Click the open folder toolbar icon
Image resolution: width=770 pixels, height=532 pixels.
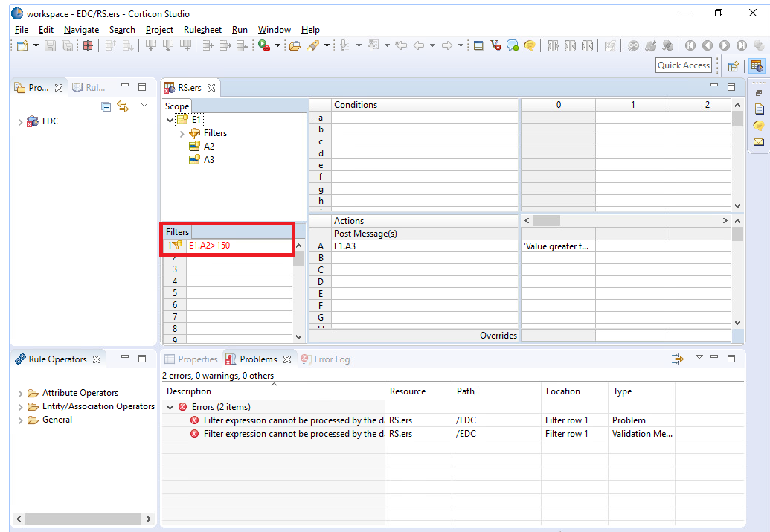[x=295, y=45]
